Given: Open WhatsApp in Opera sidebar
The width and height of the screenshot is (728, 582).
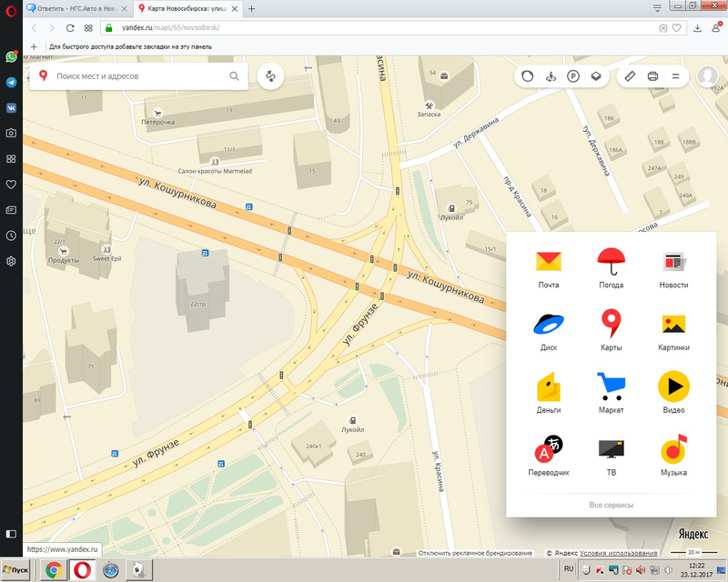Looking at the screenshot, I should pyautogui.click(x=11, y=56).
